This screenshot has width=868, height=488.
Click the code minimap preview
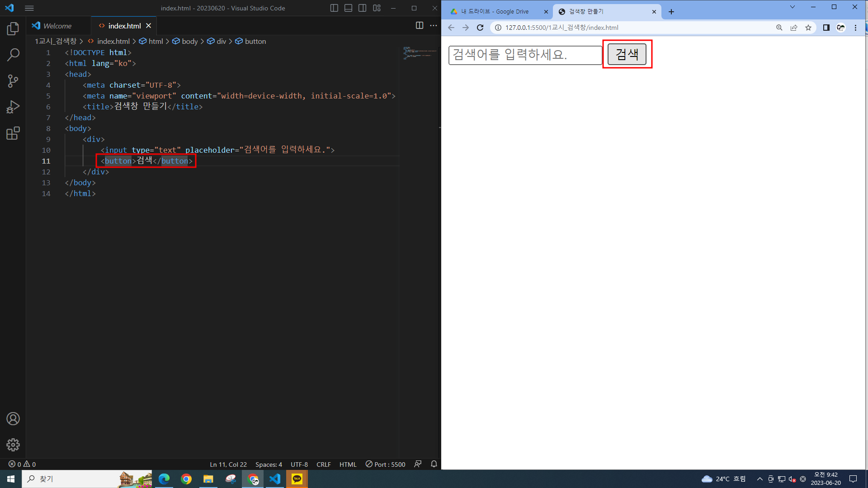[420, 53]
